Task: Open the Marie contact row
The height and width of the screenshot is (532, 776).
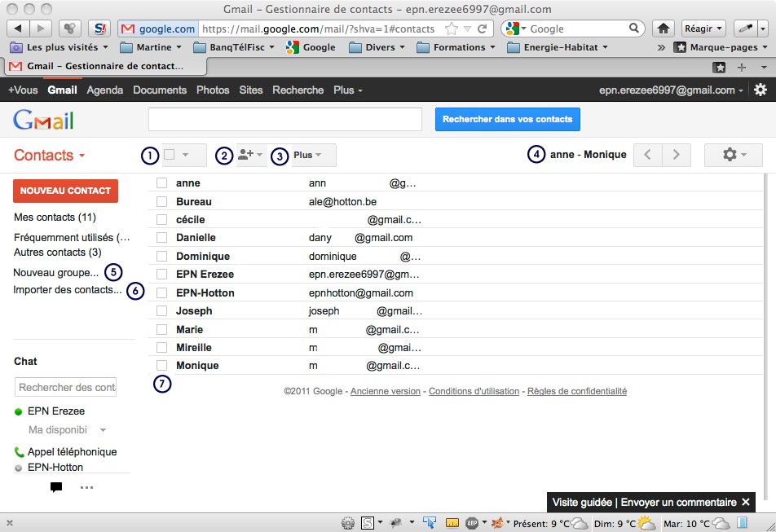Action: click(x=456, y=329)
